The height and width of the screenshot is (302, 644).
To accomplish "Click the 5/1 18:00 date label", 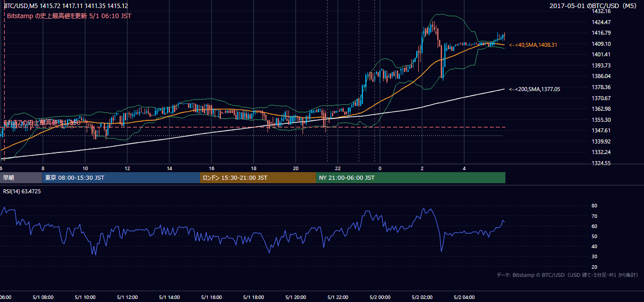I will 253,297.
